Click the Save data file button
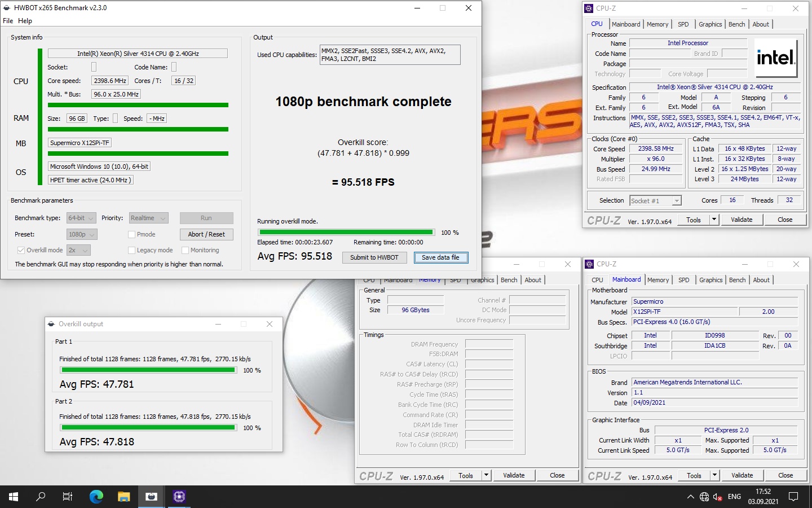Screen dimensions: 812x508 click(440, 257)
